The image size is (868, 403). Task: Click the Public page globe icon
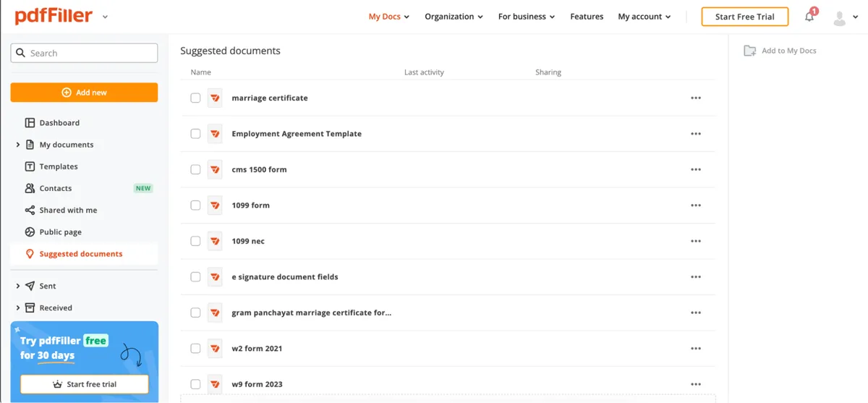point(30,232)
